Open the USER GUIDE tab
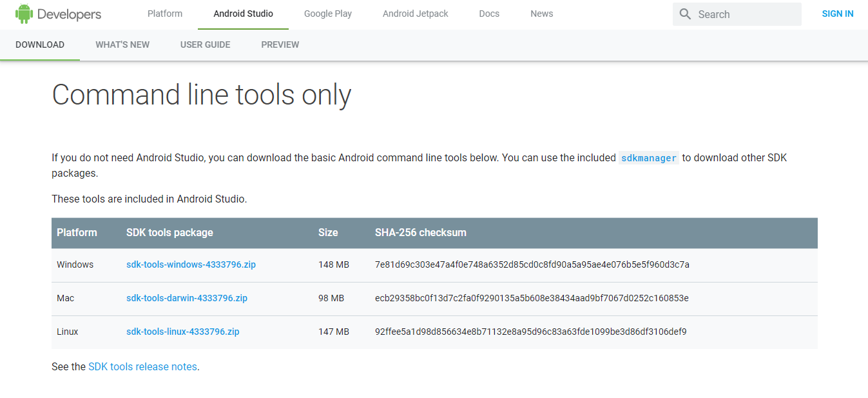This screenshot has width=868, height=398. tap(205, 45)
